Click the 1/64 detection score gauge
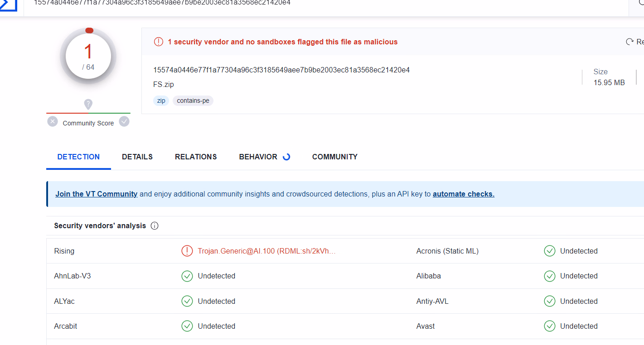This screenshot has height=345, width=644. [x=88, y=57]
